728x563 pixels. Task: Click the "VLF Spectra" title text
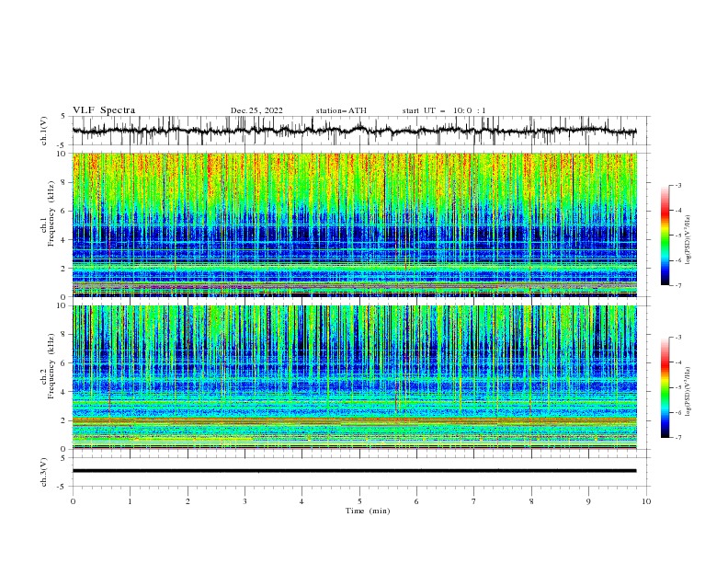104,110
